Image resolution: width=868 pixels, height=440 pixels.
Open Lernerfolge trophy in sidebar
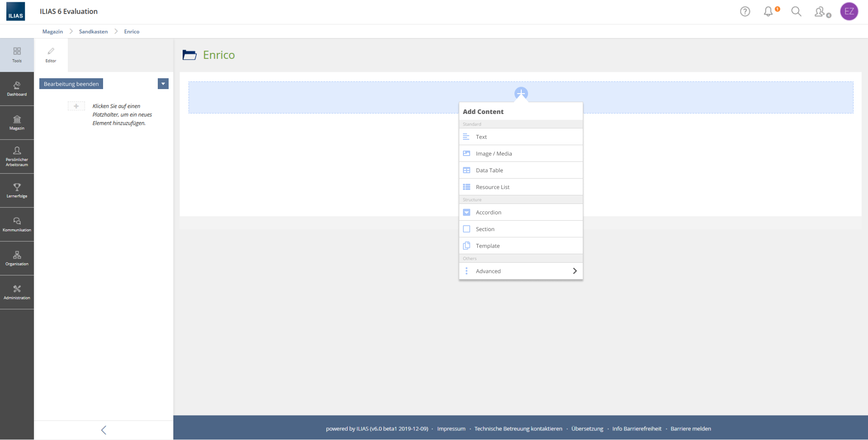pos(17,190)
